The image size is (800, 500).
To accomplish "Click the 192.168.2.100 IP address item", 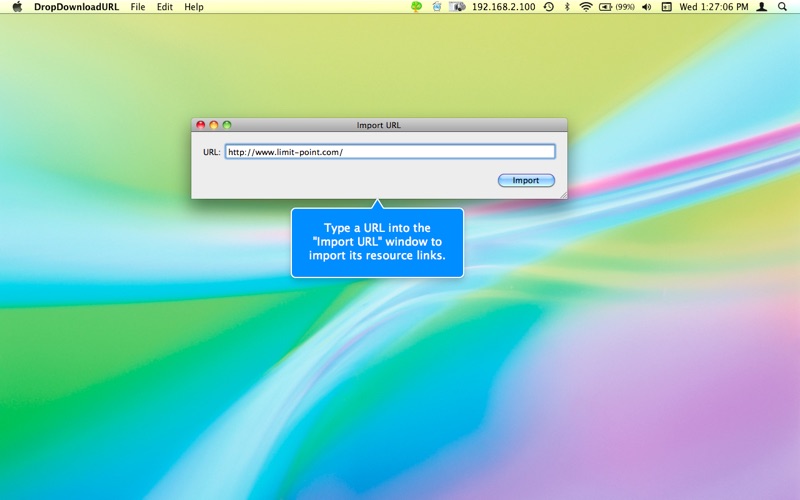I will click(504, 7).
